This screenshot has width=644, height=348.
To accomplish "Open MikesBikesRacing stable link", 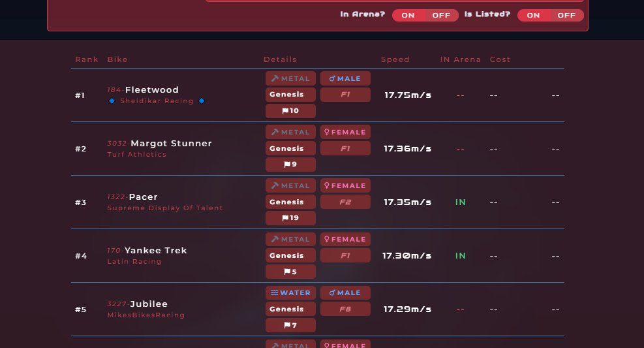I will click(x=146, y=315).
